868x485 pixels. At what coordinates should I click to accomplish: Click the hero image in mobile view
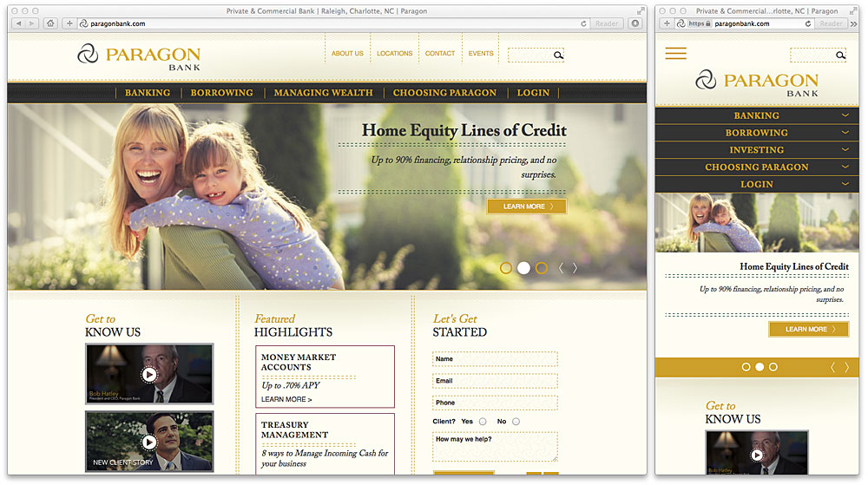[757, 222]
